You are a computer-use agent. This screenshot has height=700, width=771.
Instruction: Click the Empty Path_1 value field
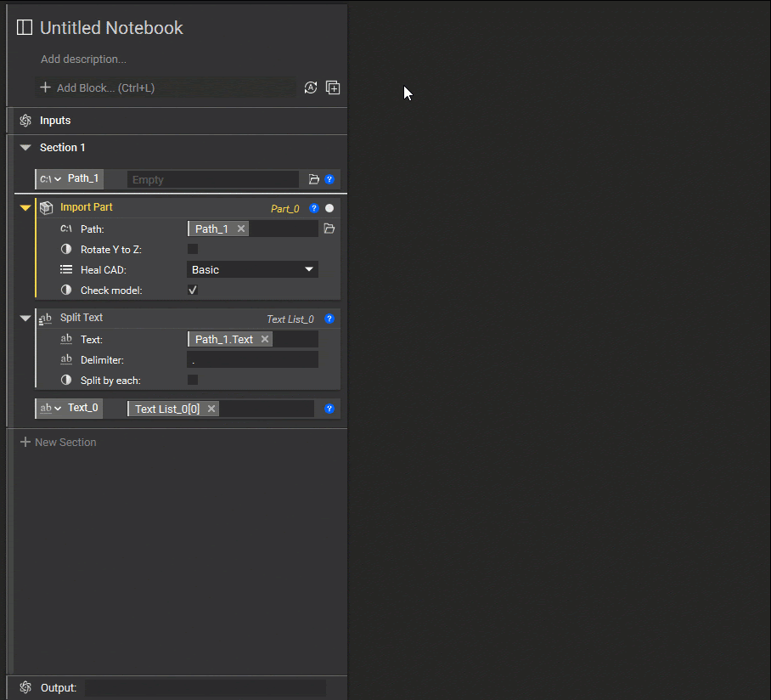(x=213, y=179)
